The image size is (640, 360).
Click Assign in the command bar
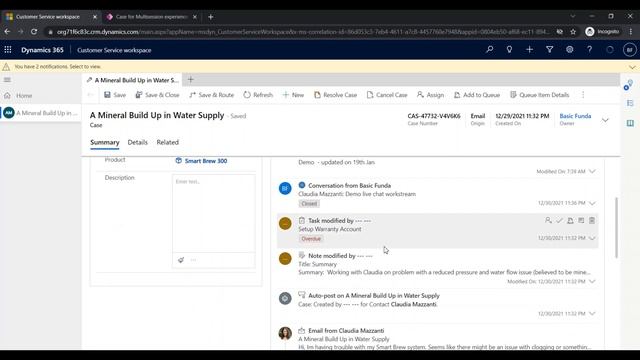tap(430, 95)
